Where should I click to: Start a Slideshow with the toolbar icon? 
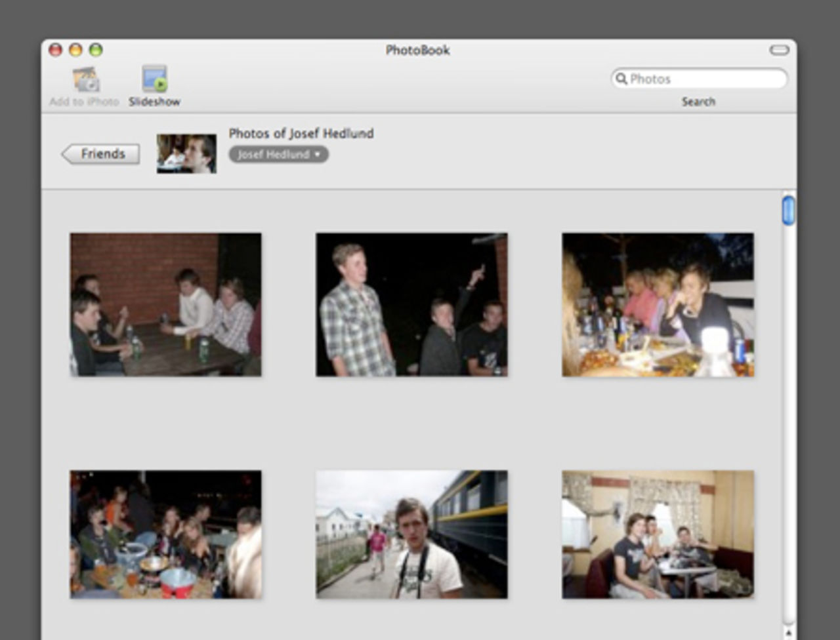coord(154,79)
